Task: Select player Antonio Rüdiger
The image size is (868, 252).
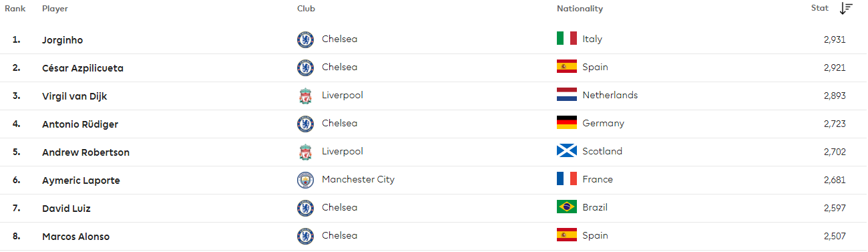Action: [79, 124]
